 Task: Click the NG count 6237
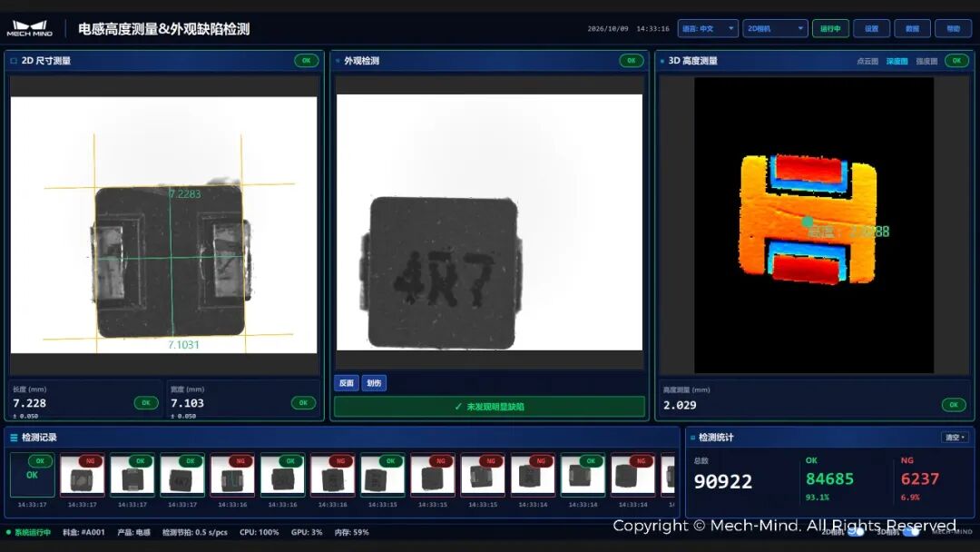click(x=919, y=478)
